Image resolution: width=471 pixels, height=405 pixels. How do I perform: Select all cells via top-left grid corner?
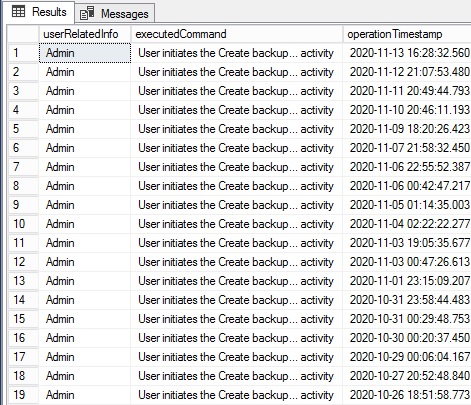[23, 34]
